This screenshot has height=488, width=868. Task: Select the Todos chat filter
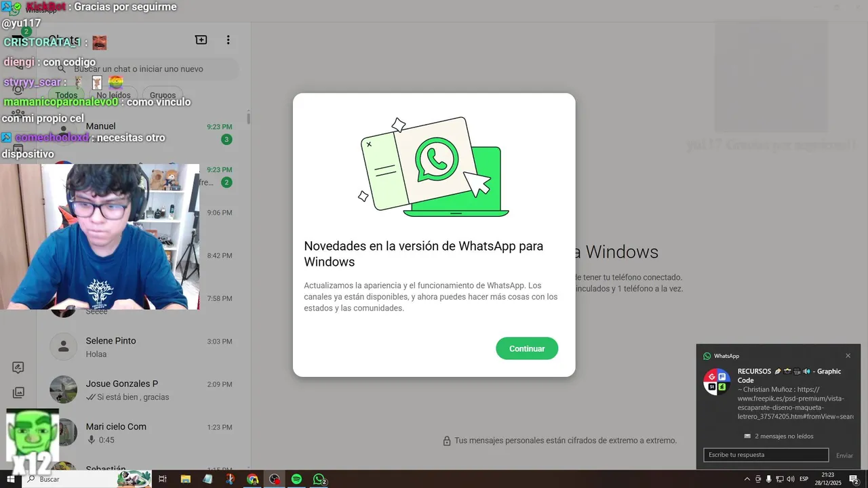(66, 96)
